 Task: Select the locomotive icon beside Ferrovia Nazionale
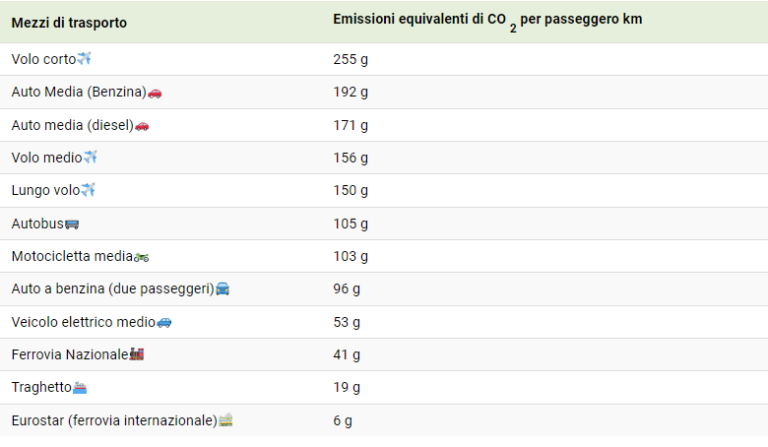pos(137,354)
